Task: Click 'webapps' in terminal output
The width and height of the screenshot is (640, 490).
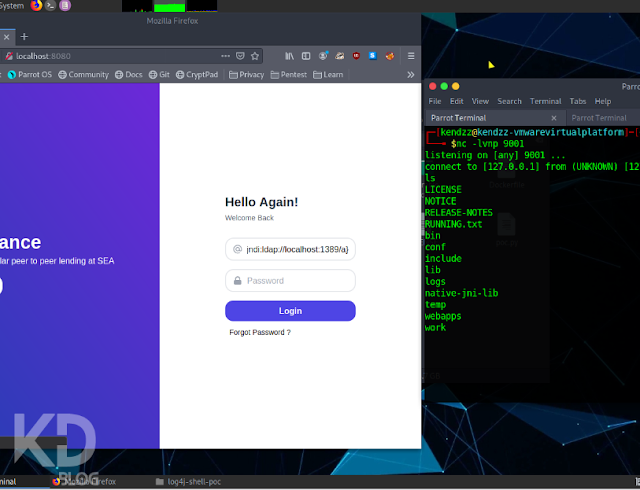Action: pyautogui.click(x=443, y=316)
